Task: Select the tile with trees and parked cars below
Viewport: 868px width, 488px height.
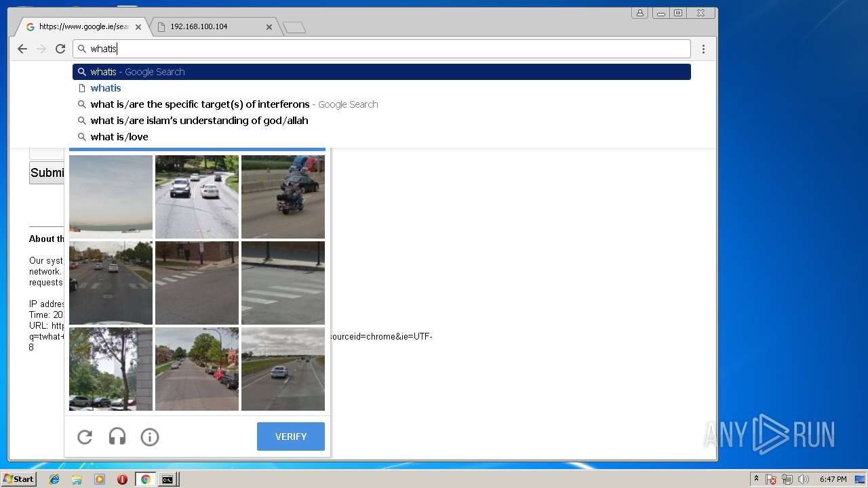Action: click(x=111, y=369)
